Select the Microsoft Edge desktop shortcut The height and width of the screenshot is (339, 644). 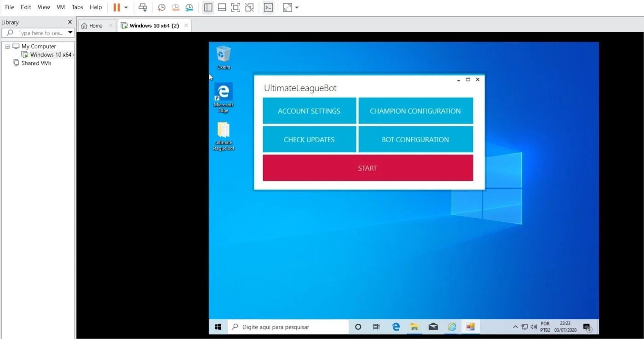point(224,98)
